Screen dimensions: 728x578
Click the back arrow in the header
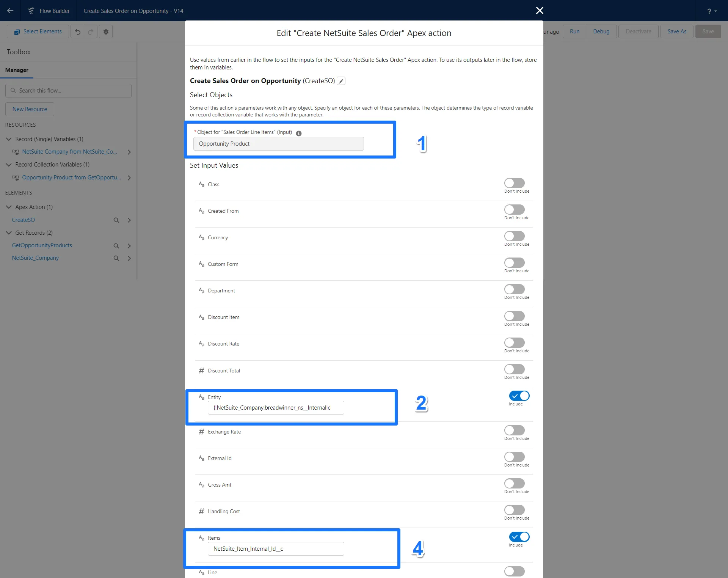pos(10,11)
